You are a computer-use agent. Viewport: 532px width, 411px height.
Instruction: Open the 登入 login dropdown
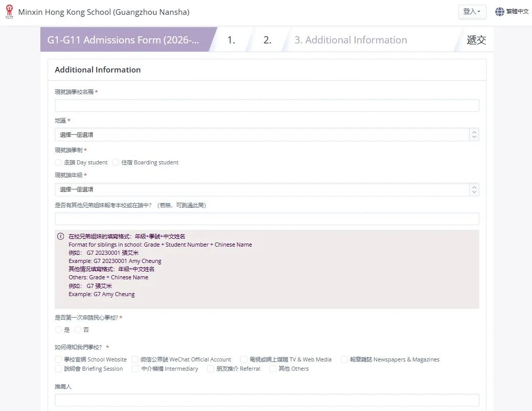coord(472,12)
